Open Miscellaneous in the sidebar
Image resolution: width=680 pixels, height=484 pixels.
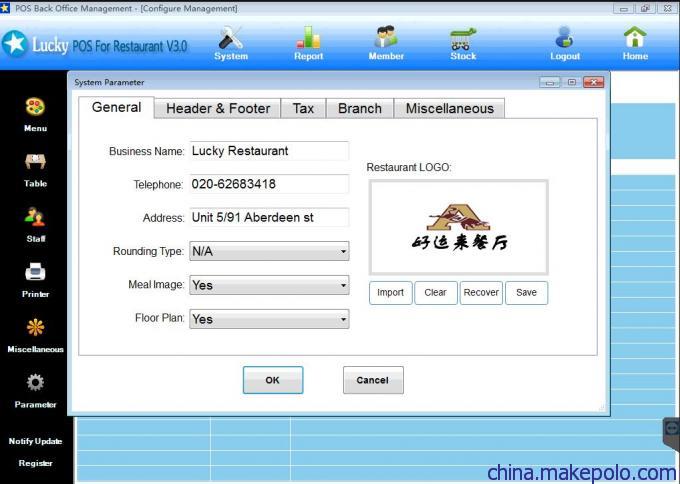click(35, 336)
